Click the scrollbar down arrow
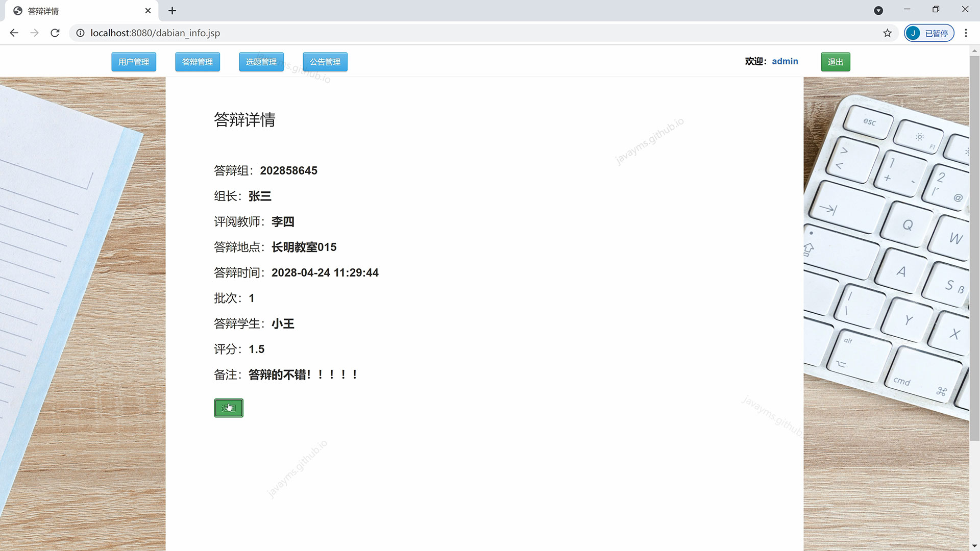Viewport: 980px width, 551px height. point(974,546)
